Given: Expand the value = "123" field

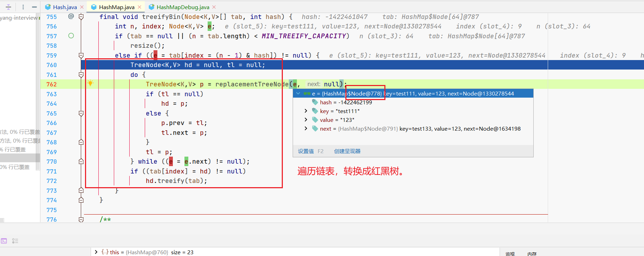Looking at the screenshot, I should click(x=306, y=120).
